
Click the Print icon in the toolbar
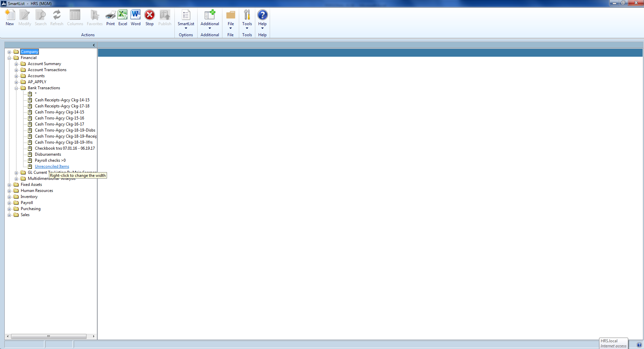click(110, 15)
